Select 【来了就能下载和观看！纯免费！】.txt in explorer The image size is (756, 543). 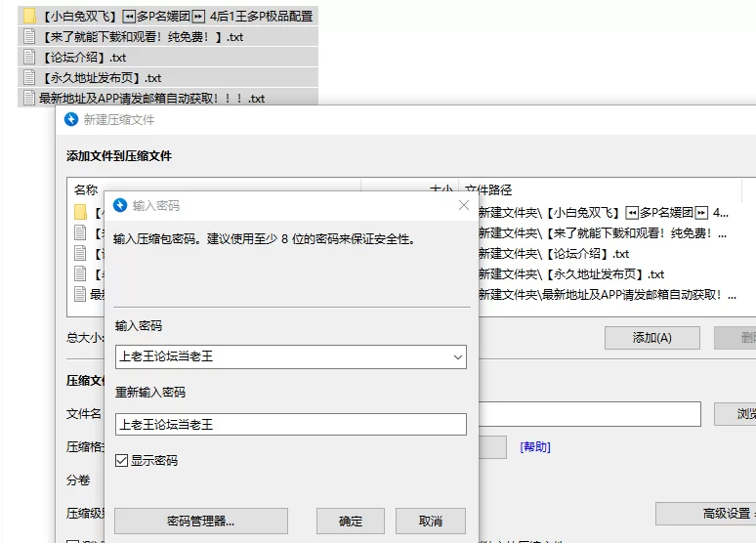pyautogui.click(x=168, y=37)
